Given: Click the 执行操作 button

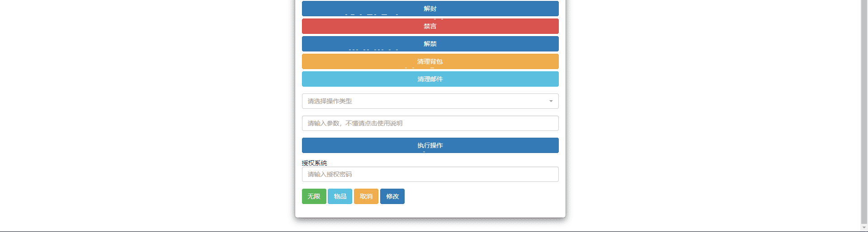Looking at the screenshot, I should (430, 145).
